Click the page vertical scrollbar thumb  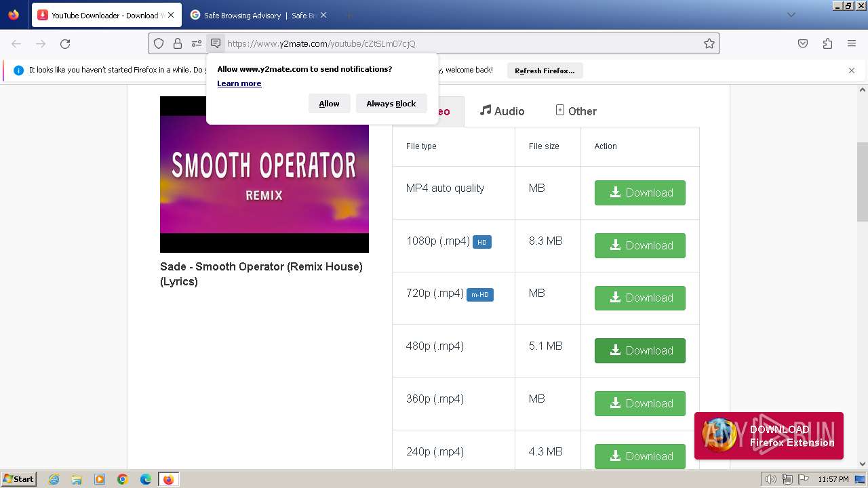tap(863, 182)
